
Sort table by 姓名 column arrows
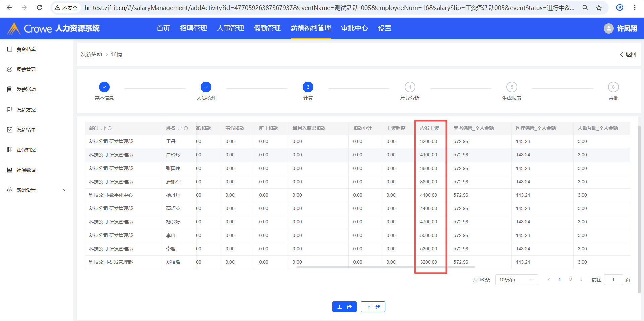[x=180, y=128]
